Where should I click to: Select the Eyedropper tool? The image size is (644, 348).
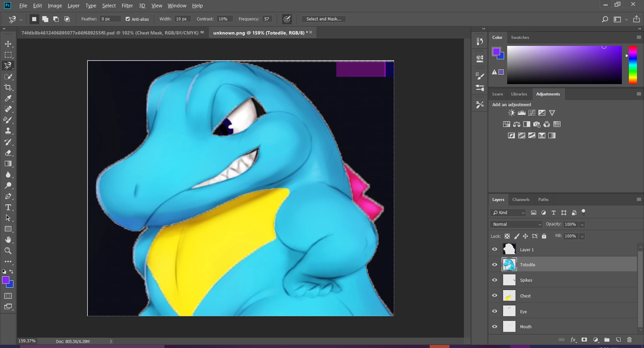pyautogui.click(x=8, y=98)
